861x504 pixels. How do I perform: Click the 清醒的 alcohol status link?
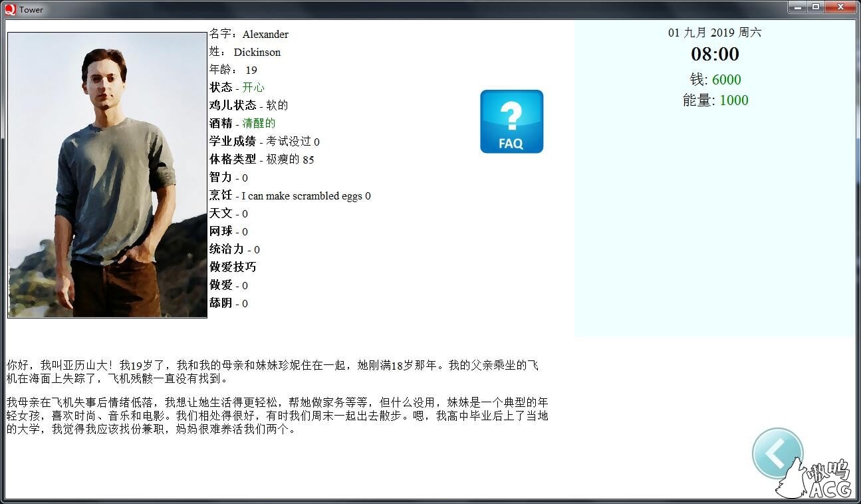pyautogui.click(x=259, y=123)
